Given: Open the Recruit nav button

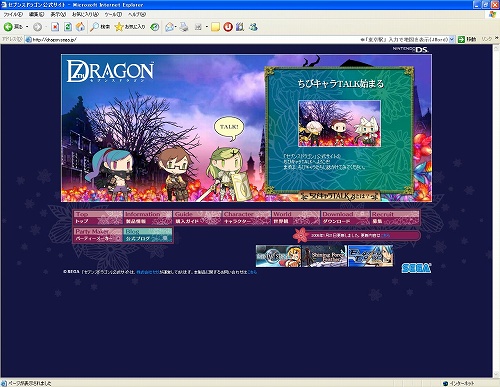Looking at the screenshot, I should [x=395, y=218].
